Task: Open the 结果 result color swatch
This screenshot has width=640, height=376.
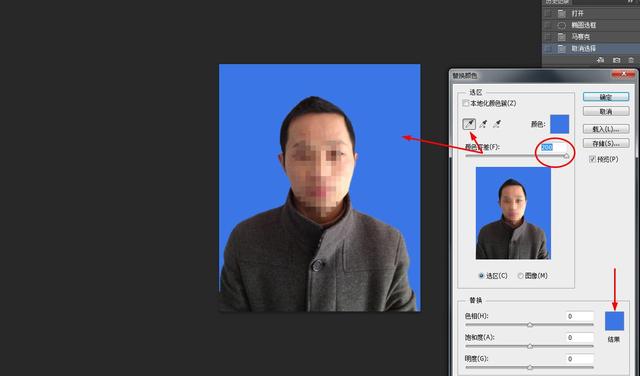Action: click(614, 321)
